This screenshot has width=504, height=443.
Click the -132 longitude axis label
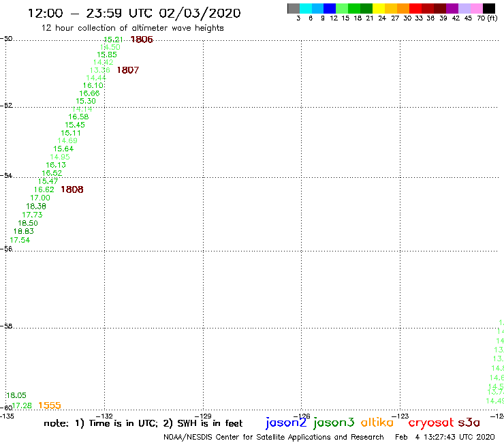coord(104,416)
